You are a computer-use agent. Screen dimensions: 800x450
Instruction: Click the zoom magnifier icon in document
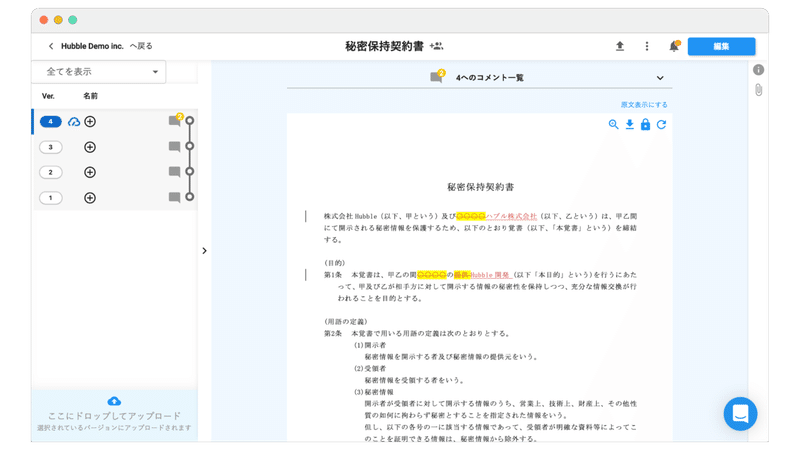click(x=614, y=124)
